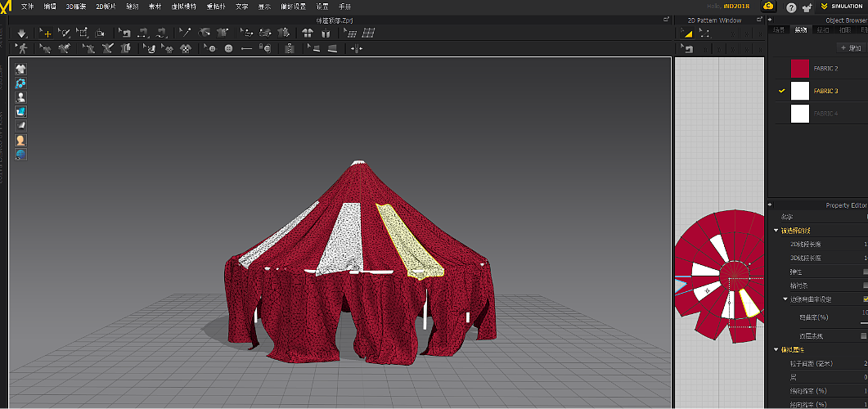Screen dimensions: 868x409
Task: Open the 2D板片 menu
Action: pyautogui.click(x=106, y=7)
